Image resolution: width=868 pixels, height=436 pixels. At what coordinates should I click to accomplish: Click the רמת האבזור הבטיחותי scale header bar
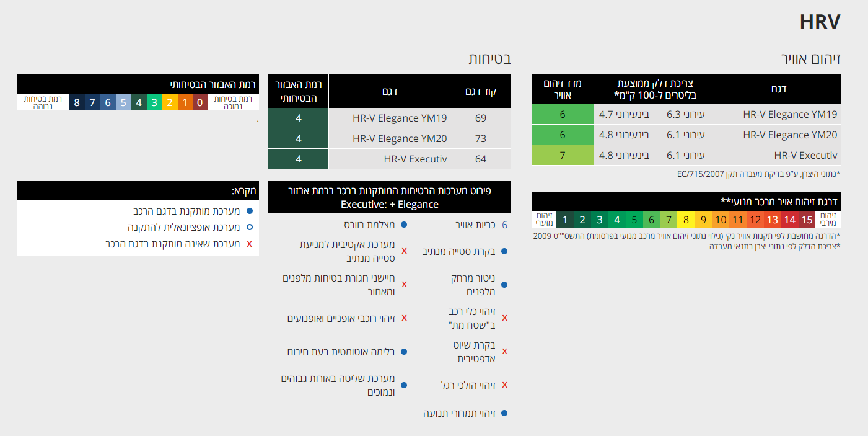(x=138, y=84)
